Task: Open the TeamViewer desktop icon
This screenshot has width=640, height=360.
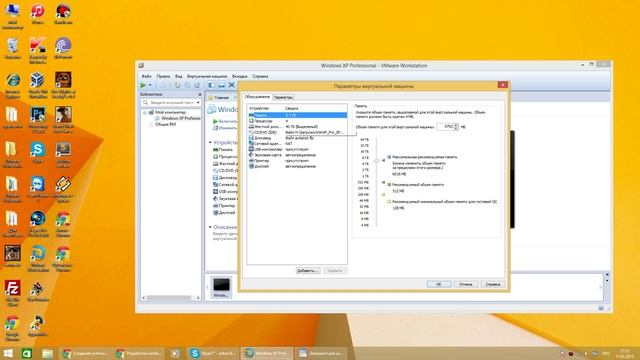Action: click(38, 189)
